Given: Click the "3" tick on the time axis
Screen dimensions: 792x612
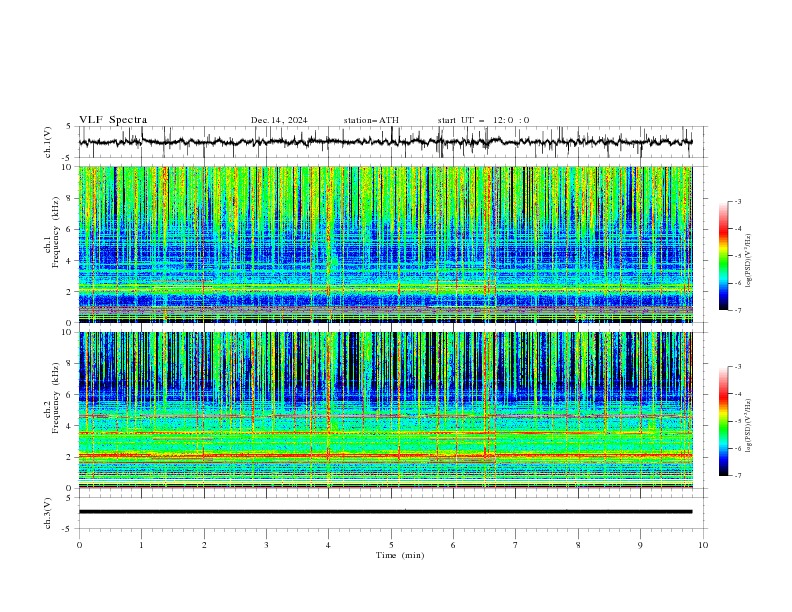Looking at the screenshot, I should tap(266, 545).
